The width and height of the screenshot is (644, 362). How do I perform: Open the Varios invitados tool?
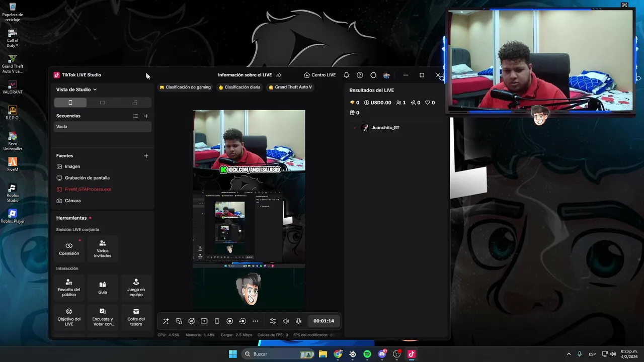(x=103, y=249)
